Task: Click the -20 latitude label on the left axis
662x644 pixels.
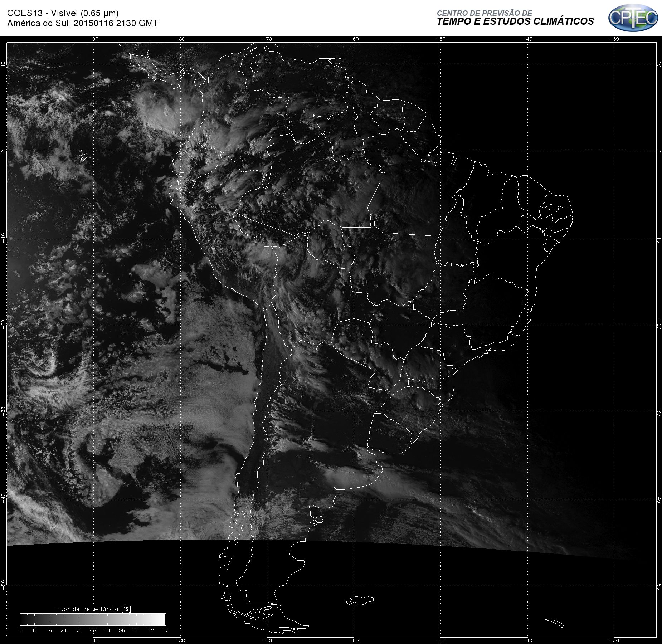Action: (4, 325)
